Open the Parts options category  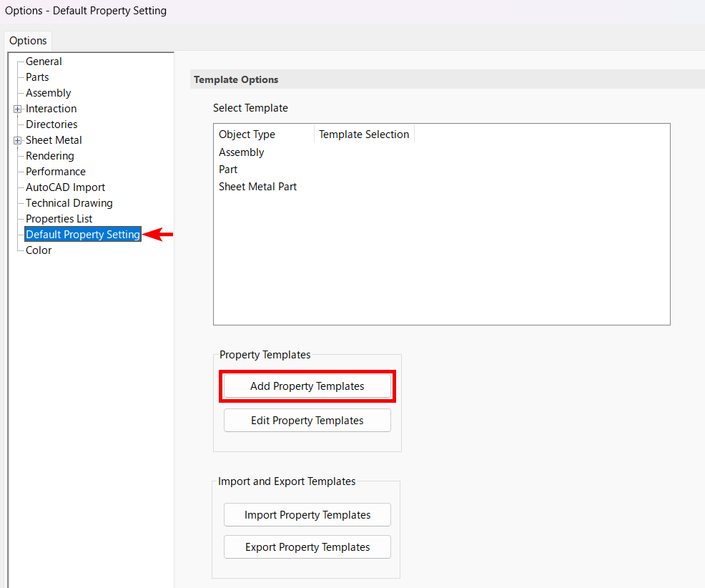pos(37,77)
